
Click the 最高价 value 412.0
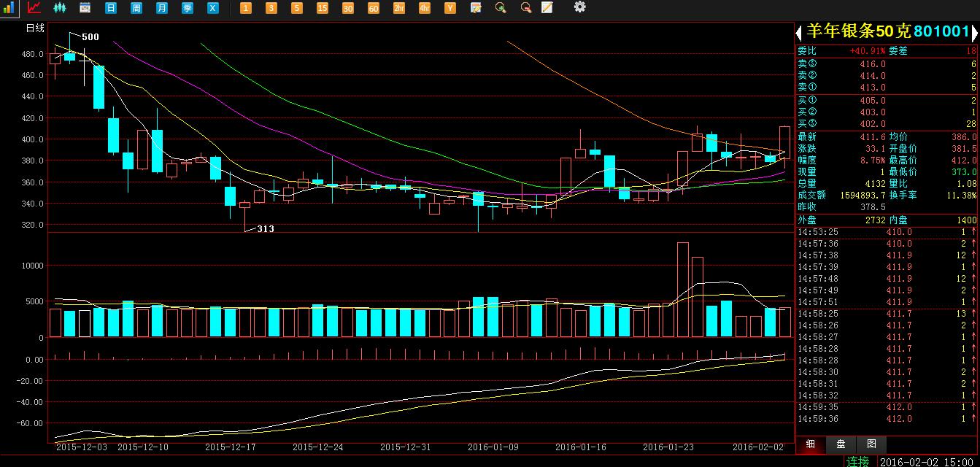click(964, 160)
